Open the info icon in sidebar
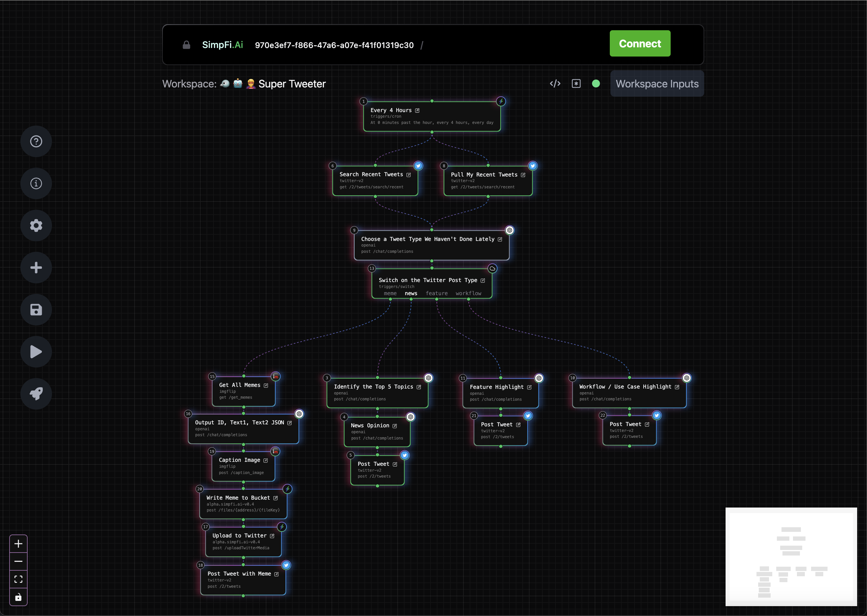Viewport: 867px width, 616px height. (x=36, y=184)
